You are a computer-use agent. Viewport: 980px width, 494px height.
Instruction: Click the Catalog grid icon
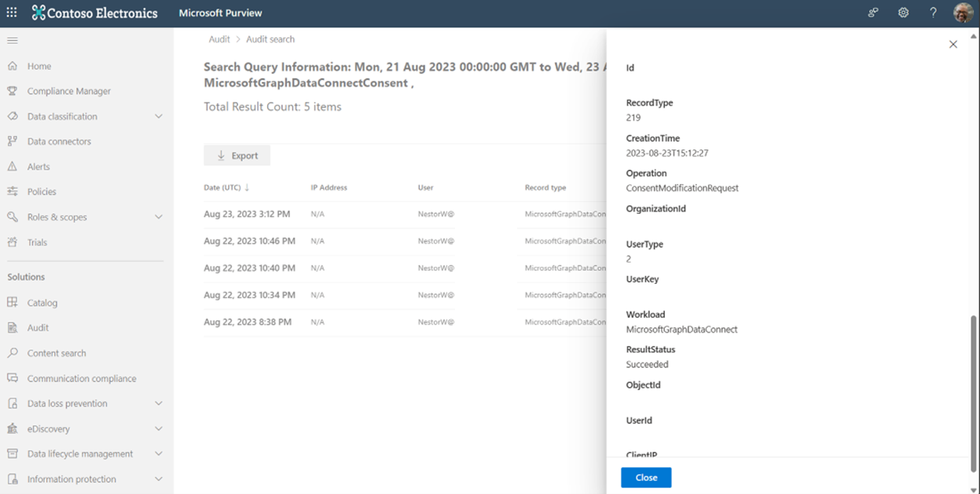13,303
